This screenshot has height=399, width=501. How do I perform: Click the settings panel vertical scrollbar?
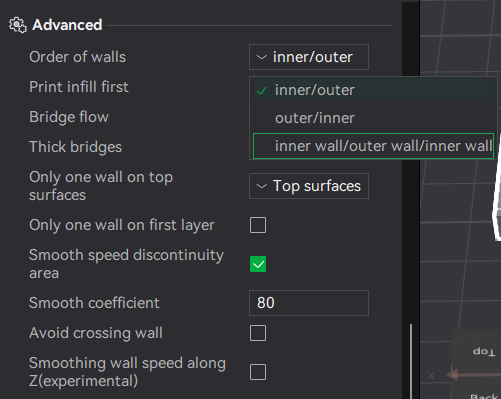tap(411, 361)
